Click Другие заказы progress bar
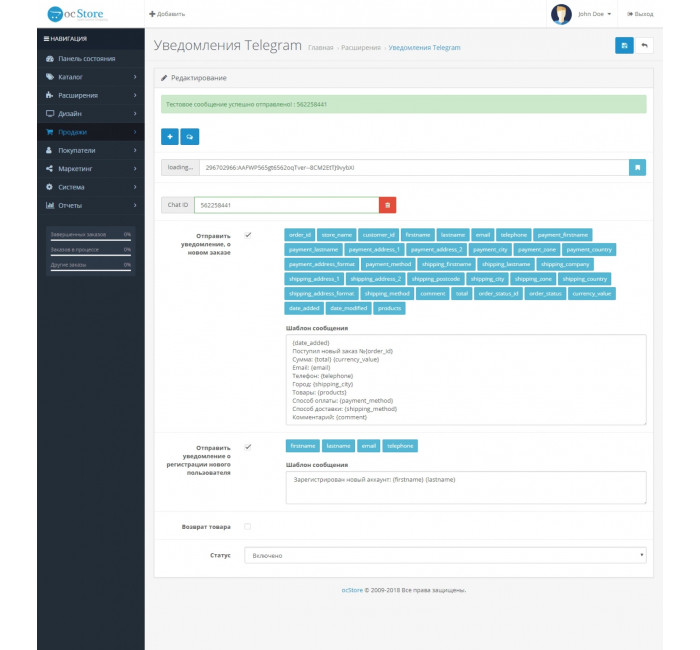The height and width of the screenshot is (650, 700). pos(91,271)
